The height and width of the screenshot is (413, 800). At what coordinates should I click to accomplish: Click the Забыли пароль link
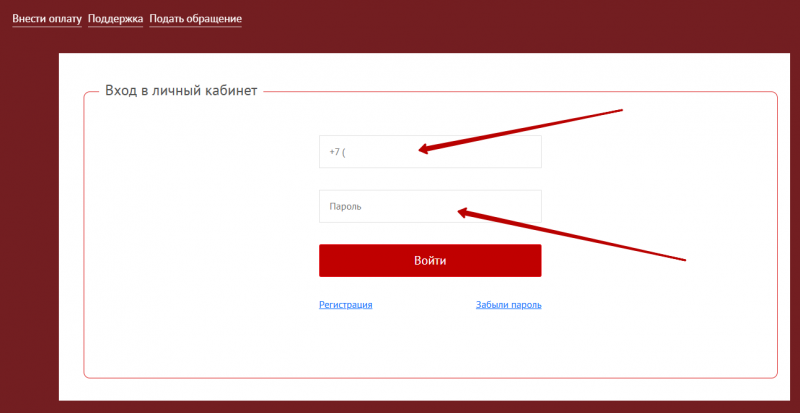pyautogui.click(x=508, y=304)
